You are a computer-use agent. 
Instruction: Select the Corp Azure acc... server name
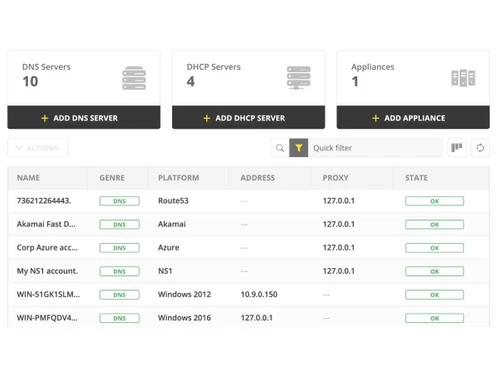coord(47,248)
